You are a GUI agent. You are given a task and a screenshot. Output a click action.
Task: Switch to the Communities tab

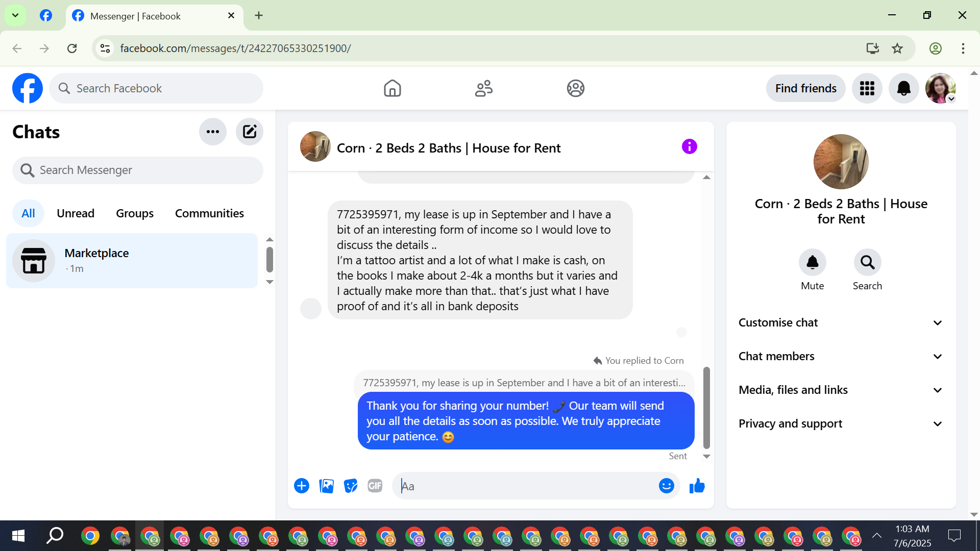pos(209,213)
